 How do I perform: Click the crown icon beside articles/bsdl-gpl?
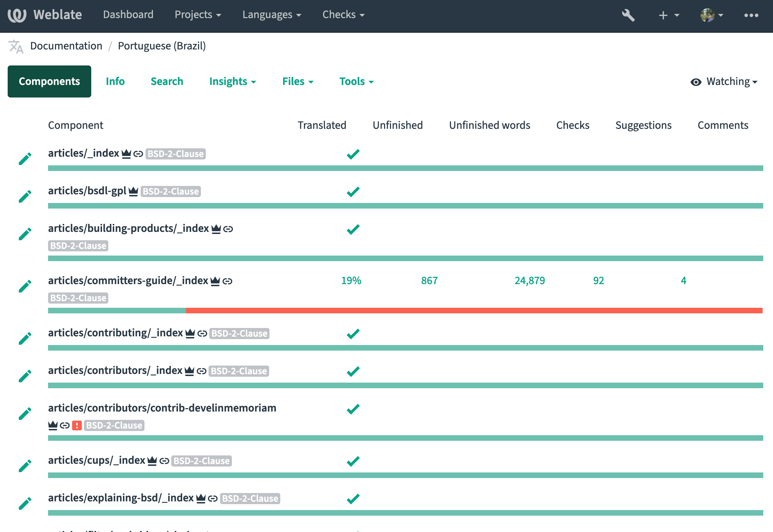[133, 191]
